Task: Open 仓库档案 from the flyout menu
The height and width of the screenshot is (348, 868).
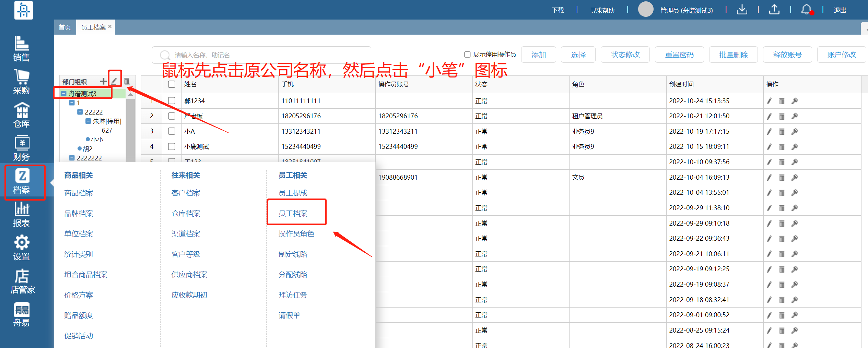Action: [x=186, y=213]
